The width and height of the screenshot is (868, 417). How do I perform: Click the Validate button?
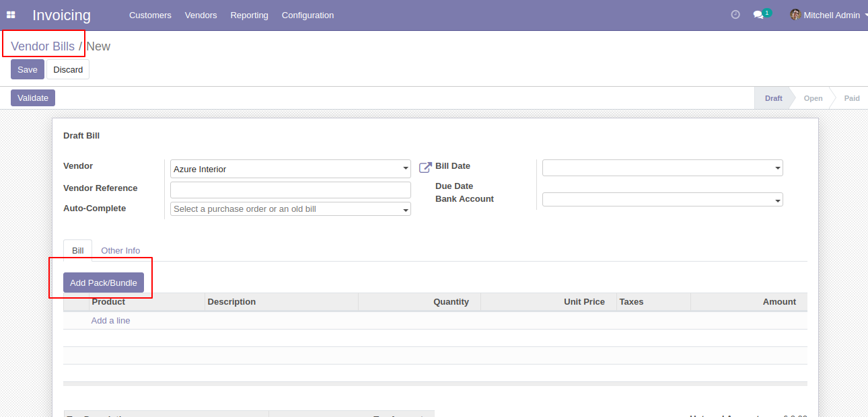tap(33, 98)
